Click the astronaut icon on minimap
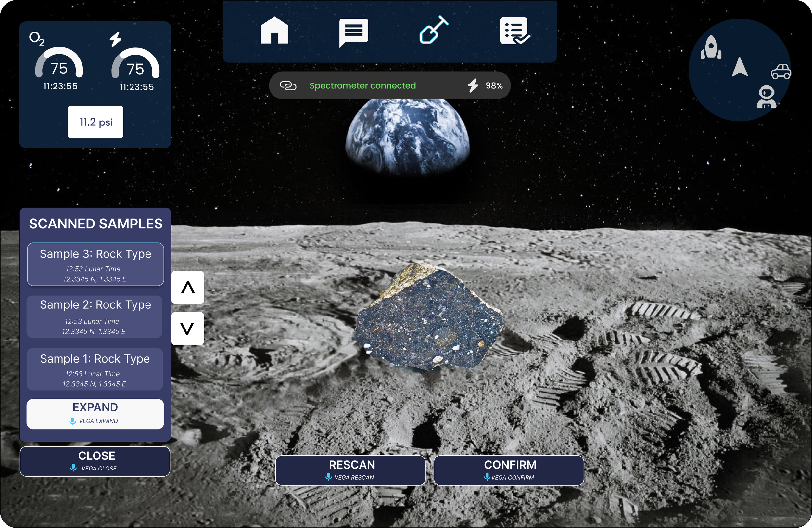The width and height of the screenshot is (812, 528). pos(766,97)
